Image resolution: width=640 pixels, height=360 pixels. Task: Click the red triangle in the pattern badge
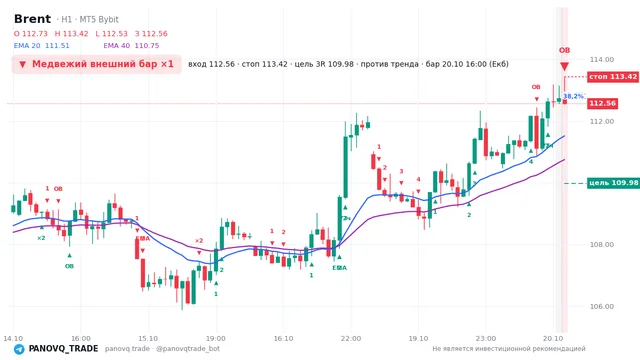[x=22, y=64]
